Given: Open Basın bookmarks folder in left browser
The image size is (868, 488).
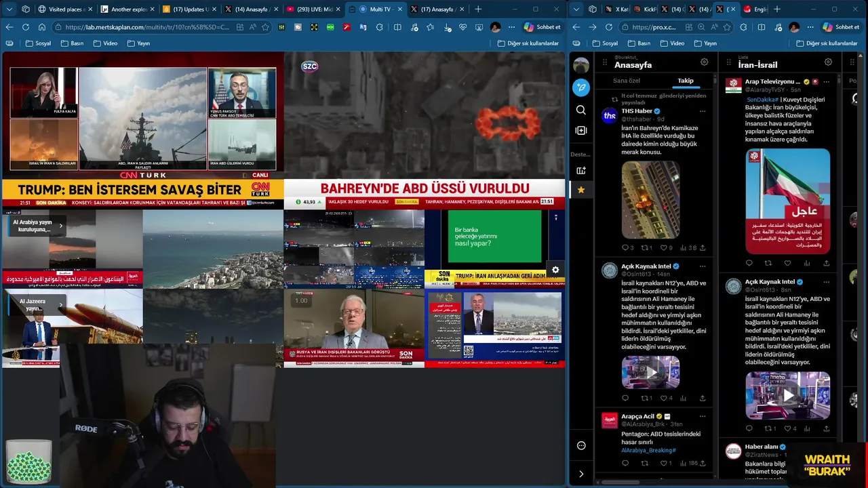Looking at the screenshot, I should (x=72, y=43).
